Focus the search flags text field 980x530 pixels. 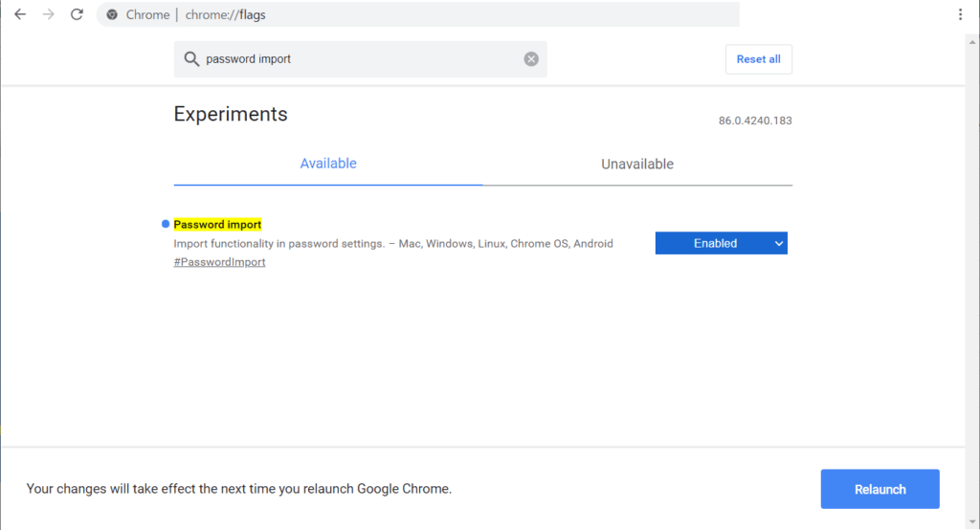pyautogui.click(x=363, y=59)
